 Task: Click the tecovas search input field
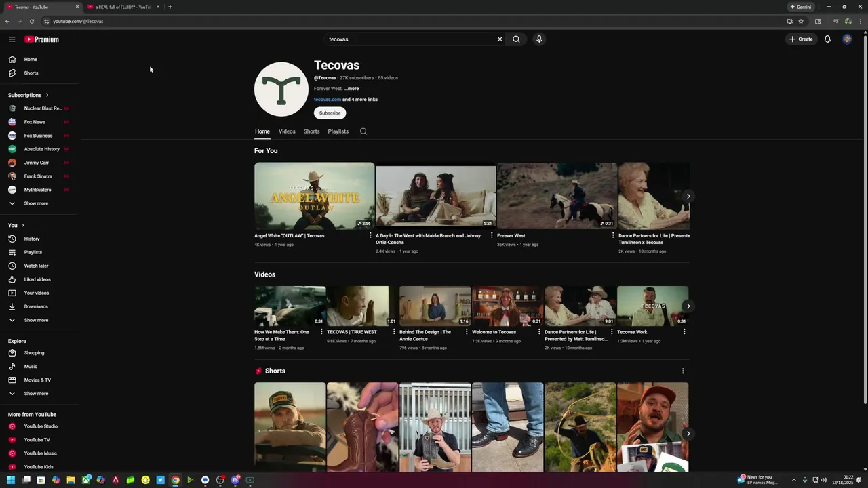(410, 39)
